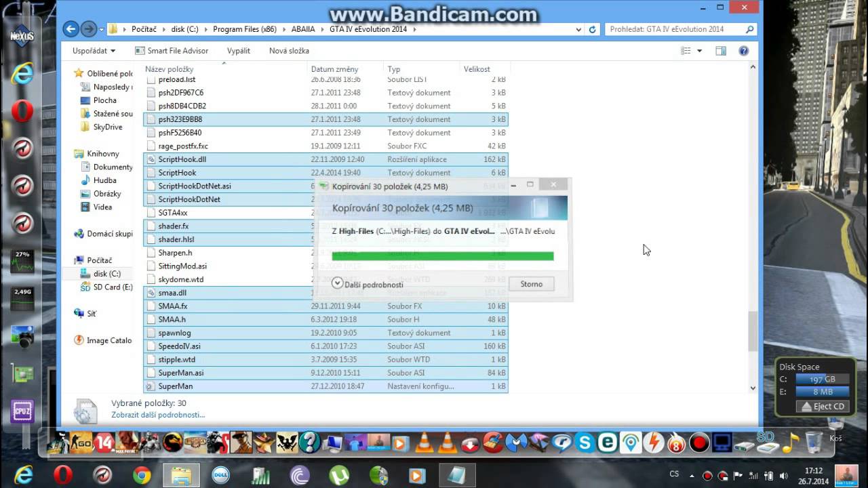Viewport: 868px width, 488px height.
Task: Open the Dell icon on the taskbar
Action: click(221, 475)
